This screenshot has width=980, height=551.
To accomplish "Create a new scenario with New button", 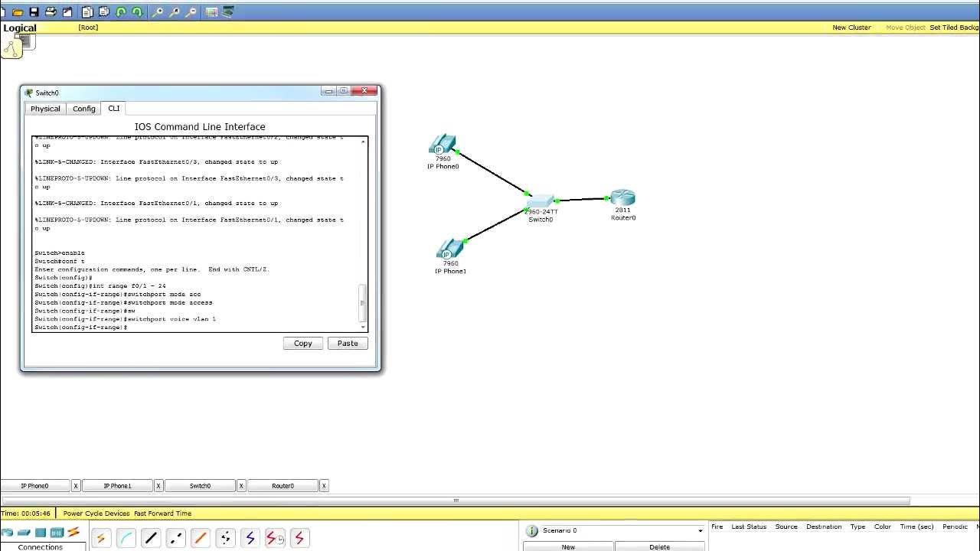I will click(x=568, y=546).
